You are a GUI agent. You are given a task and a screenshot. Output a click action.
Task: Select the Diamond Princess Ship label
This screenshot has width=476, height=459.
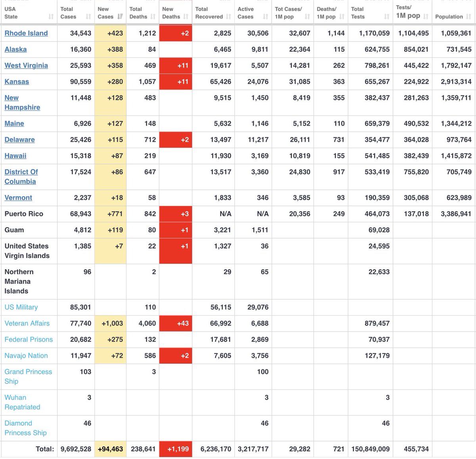[x=25, y=428]
